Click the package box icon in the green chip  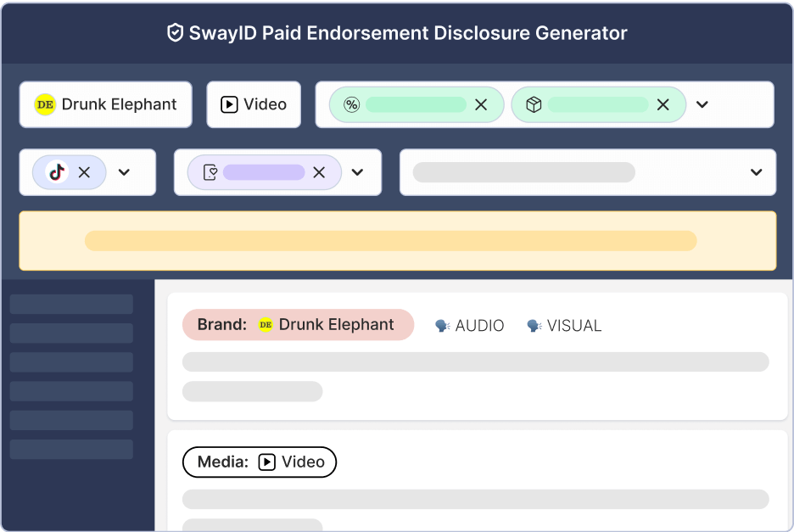[x=534, y=104]
